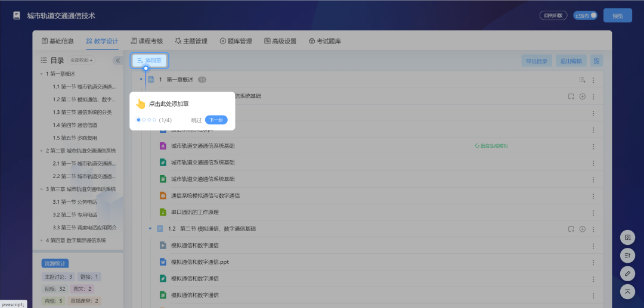Click the 视频: 32 resource tag
The height and width of the screenshot is (308, 644).
pos(55,289)
